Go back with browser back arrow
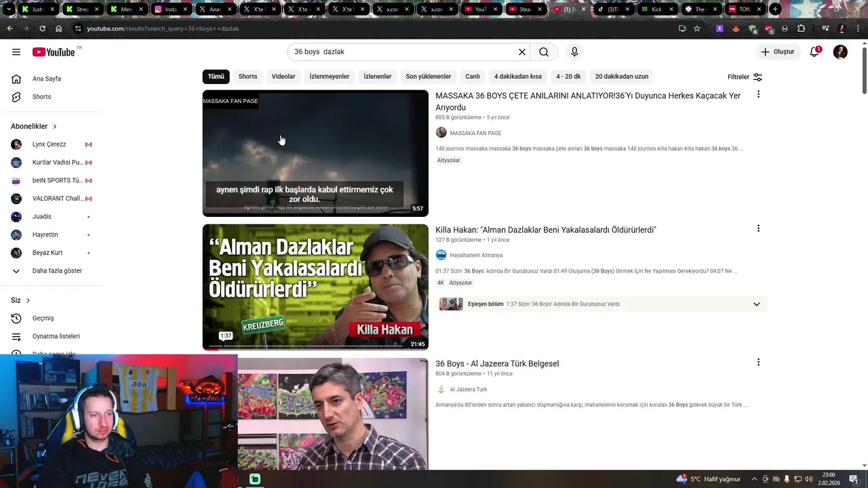Image resolution: width=868 pixels, height=488 pixels. [9, 28]
